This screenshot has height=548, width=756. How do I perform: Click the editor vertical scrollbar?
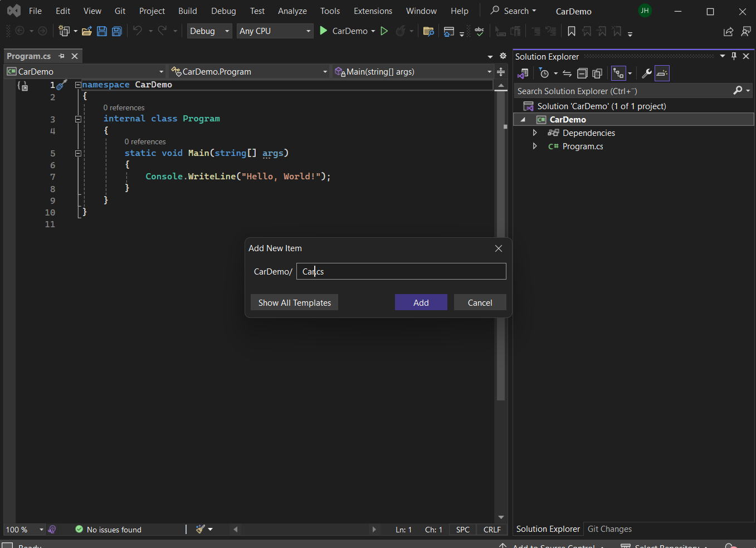[x=501, y=245]
